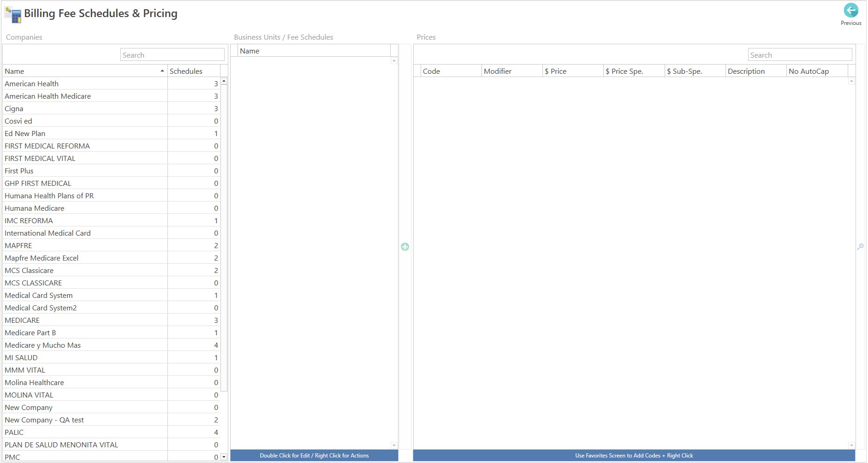Select the Cosvi ed company row
The width and height of the screenshot is (868, 463).
(112, 121)
